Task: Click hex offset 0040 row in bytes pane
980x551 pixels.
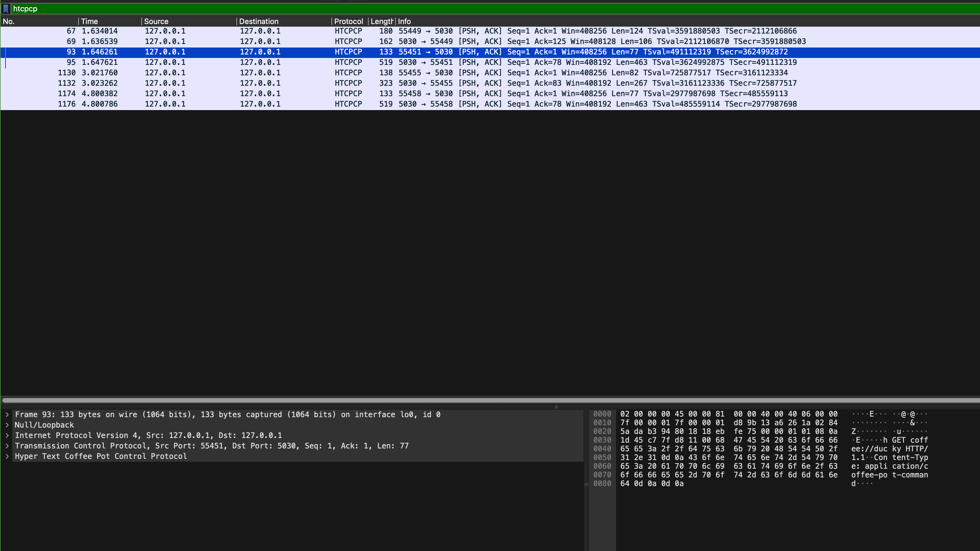Action: coord(602,449)
